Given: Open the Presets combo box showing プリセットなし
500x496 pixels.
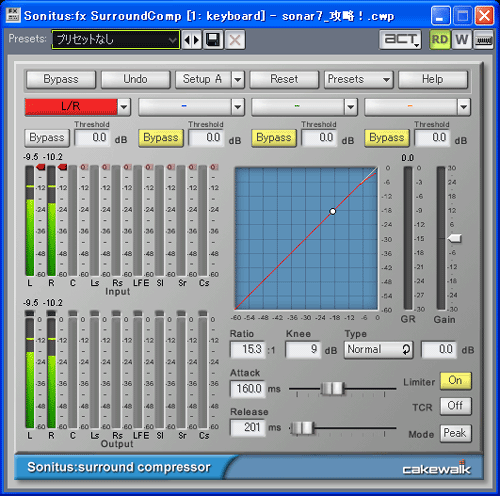Looking at the screenshot, I should point(116,40).
